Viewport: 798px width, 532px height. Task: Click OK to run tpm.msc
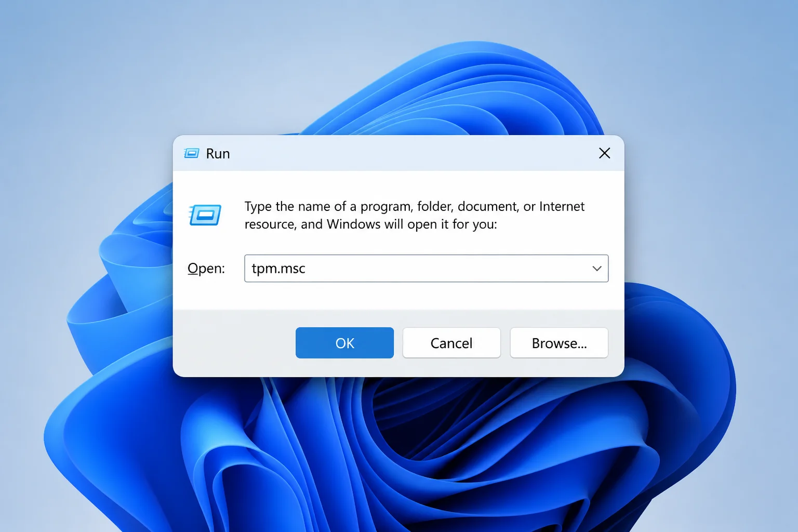344,343
